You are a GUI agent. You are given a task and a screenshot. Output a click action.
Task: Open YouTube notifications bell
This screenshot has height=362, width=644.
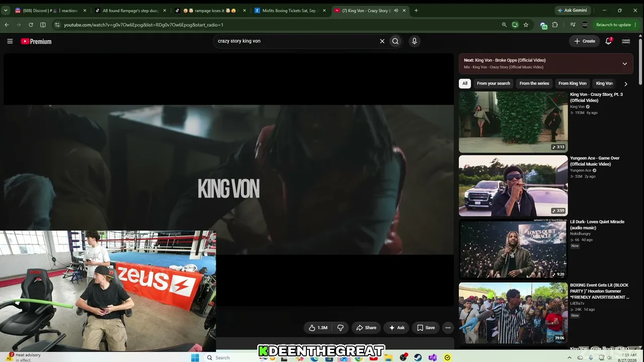[608, 41]
